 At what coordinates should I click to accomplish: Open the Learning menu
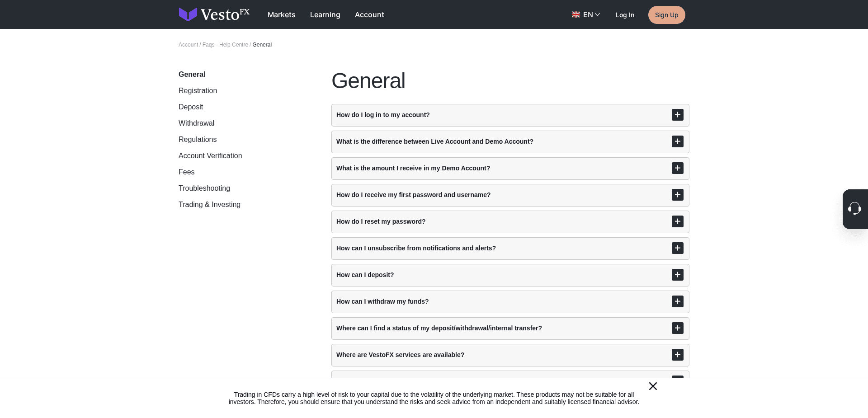coord(325,14)
